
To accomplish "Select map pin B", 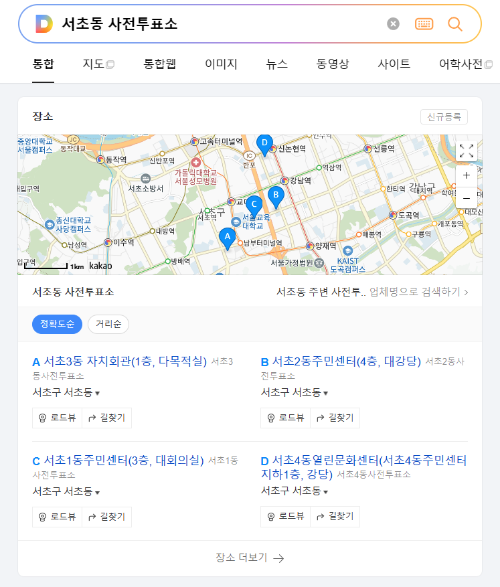I will [x=276, y=197].
